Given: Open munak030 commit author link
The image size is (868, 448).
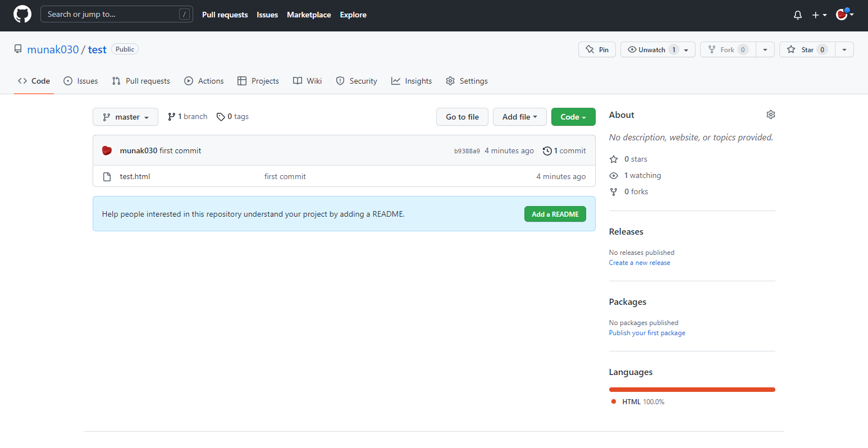Looking at the screenshot, I should click(x=139, y=150).
